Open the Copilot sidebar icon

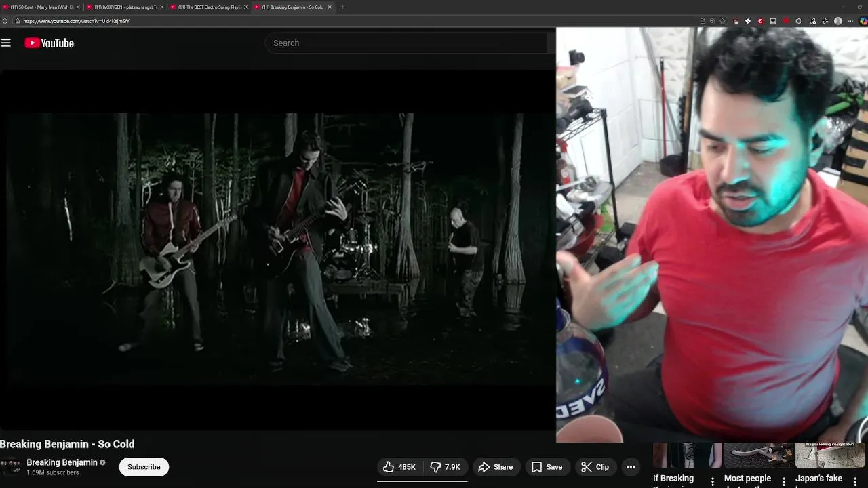[x=863, y=21]
